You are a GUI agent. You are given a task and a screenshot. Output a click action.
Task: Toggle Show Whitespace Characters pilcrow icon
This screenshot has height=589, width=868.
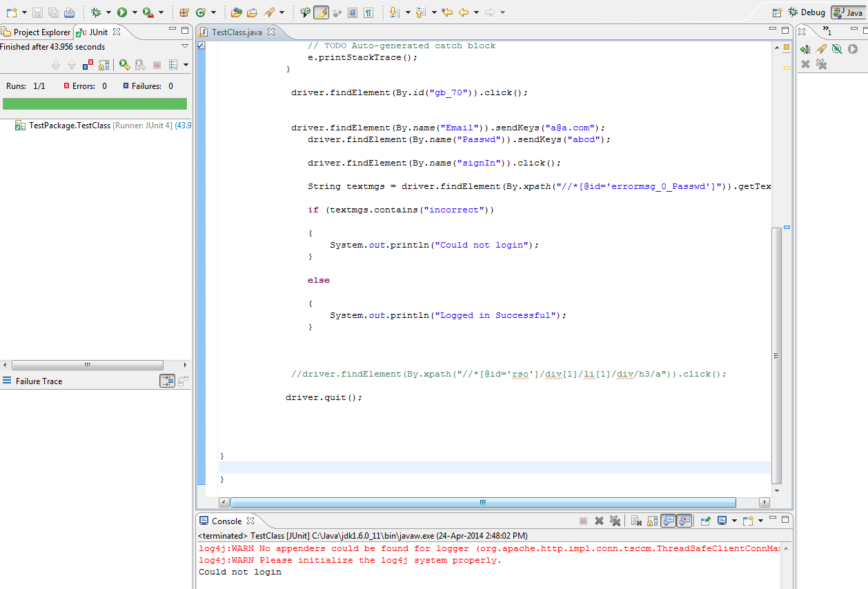369,12
